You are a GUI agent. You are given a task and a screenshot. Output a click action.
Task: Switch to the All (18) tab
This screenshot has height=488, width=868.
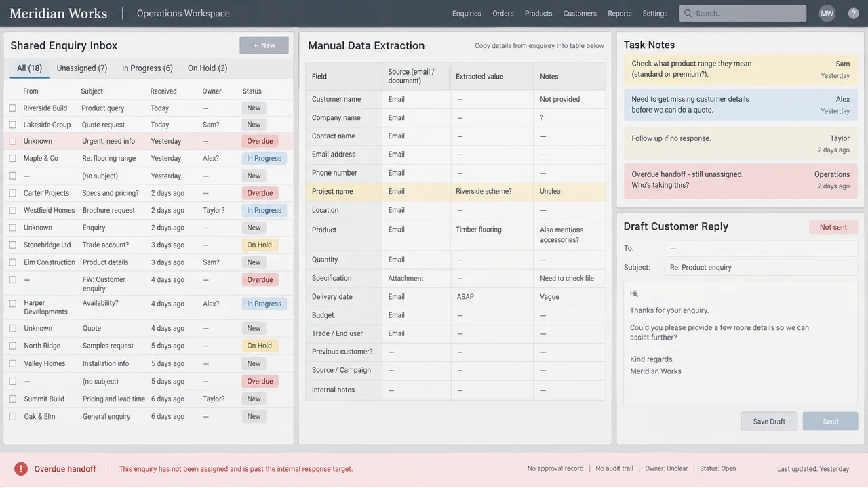pos(29,68)
